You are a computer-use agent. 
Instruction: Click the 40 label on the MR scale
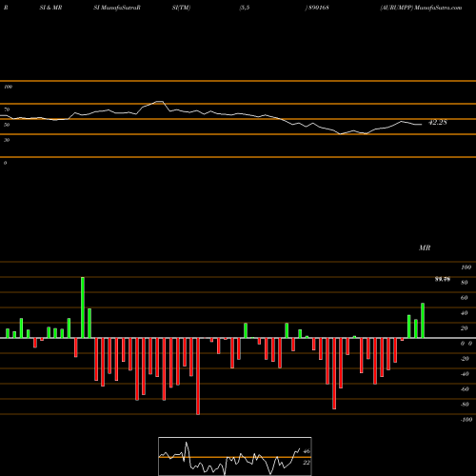pos(465,313)
